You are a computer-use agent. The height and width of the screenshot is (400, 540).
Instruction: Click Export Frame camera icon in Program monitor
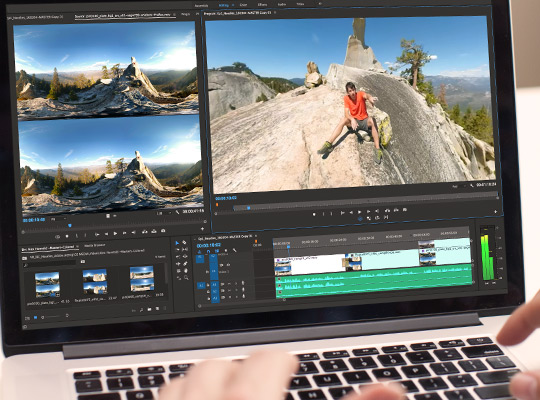coord(405,209)
